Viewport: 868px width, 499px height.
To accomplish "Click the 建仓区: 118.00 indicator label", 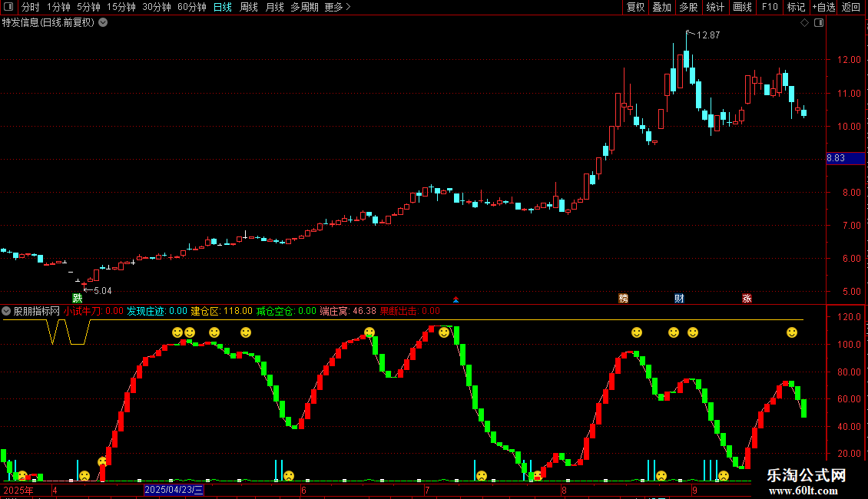I will [221, 312].
